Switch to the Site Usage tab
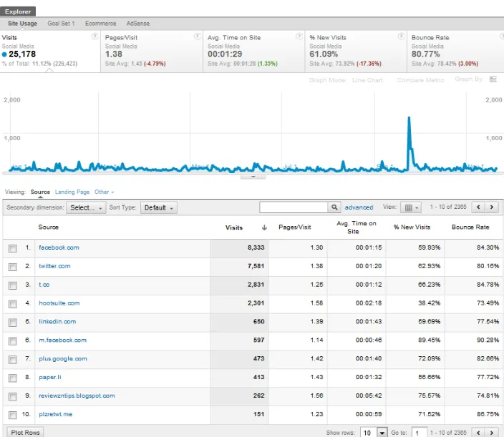This screenshot has height=437, width=504. (x=22, y=24)
